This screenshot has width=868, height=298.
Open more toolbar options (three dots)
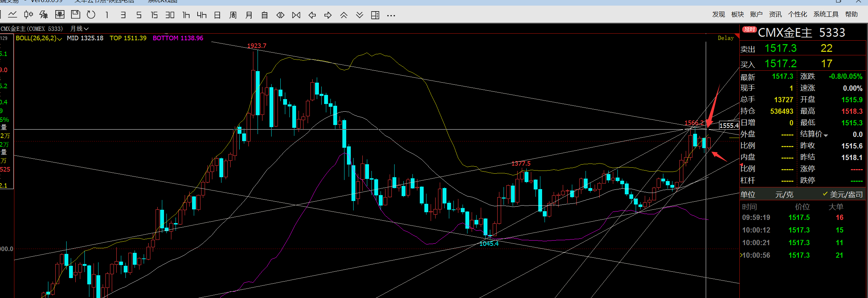(391, 15)
